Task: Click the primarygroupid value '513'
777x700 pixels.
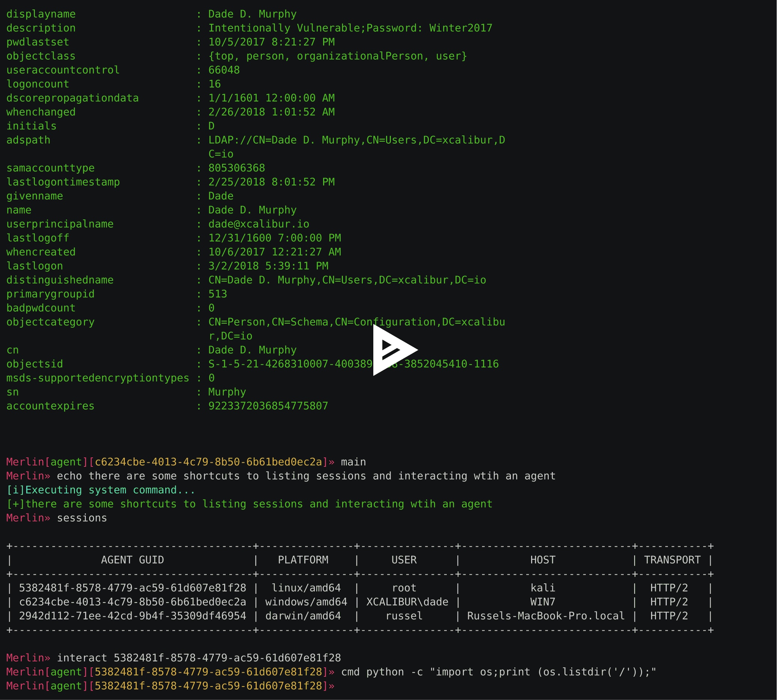Action: pyautogui.click(x=218, y=294)
